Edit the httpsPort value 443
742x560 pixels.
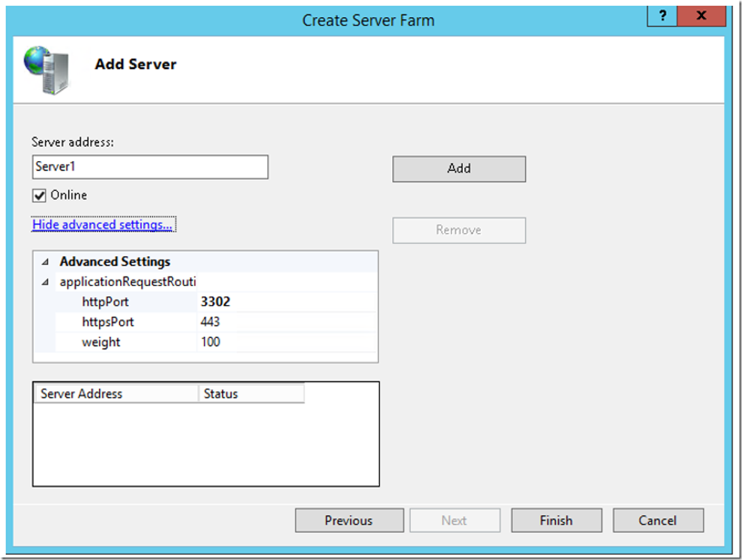287,322
